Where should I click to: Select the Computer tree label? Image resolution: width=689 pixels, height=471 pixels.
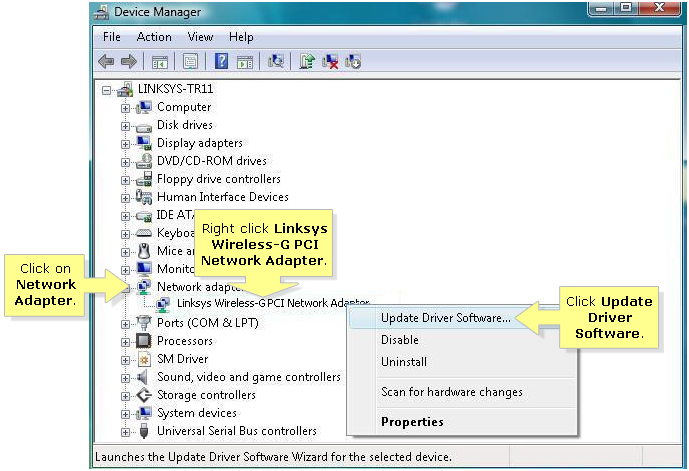point(184,107)
